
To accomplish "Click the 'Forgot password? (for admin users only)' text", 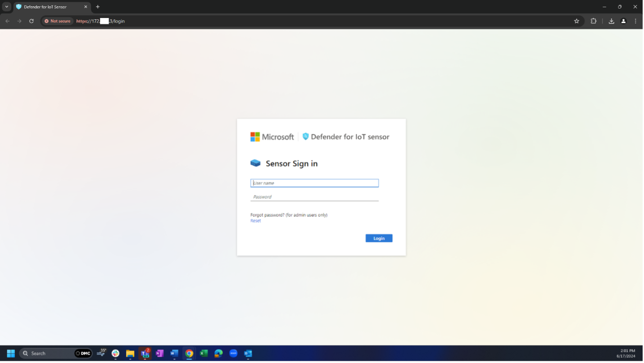I will [x=289, y=215].
